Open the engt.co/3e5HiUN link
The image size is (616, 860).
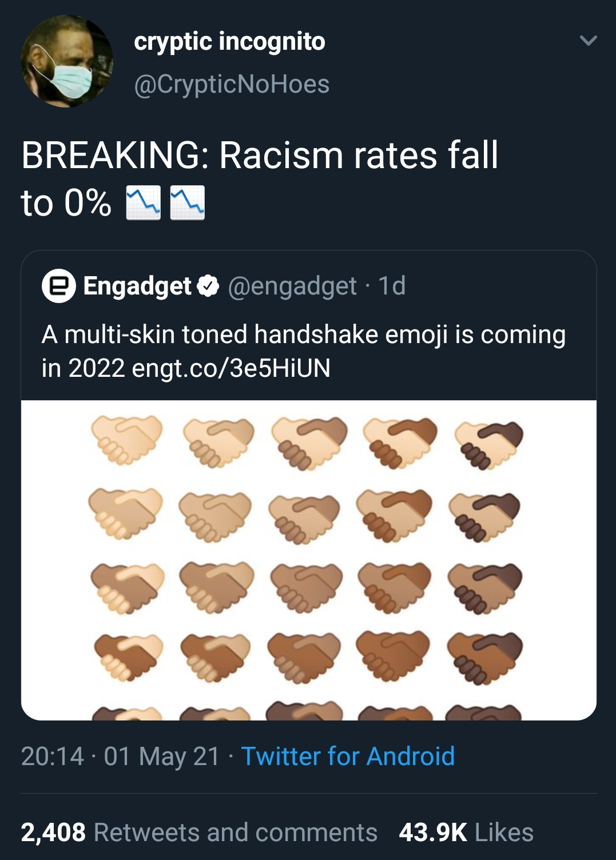click(231, 368)
